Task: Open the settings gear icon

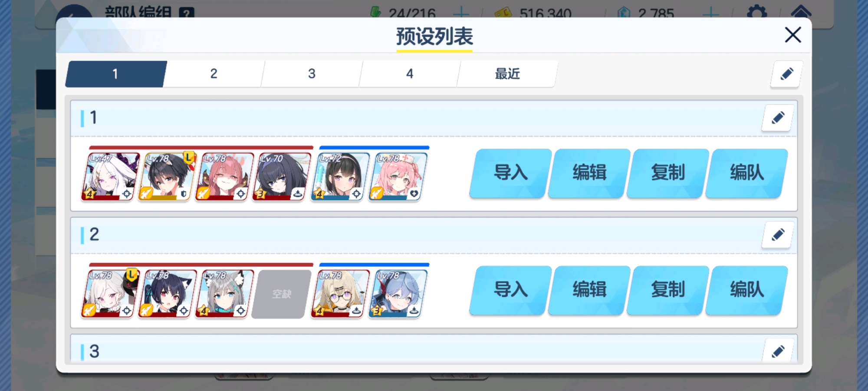Action: [x=756, y=12]
